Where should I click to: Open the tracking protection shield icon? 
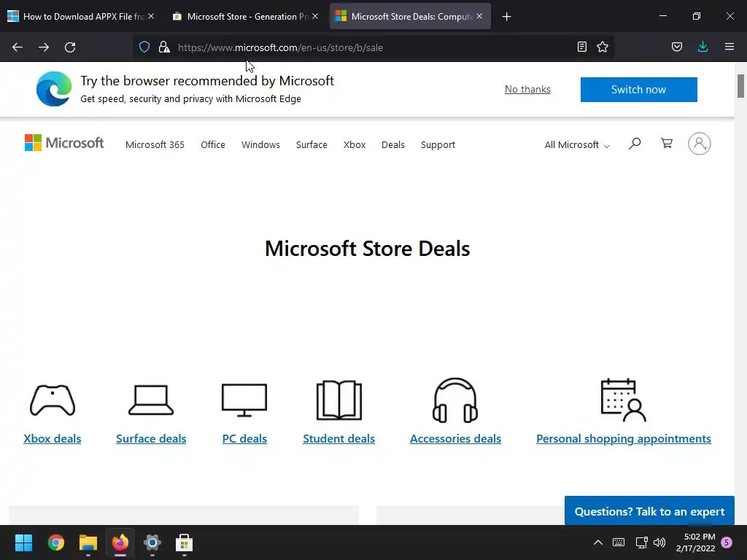tap(144, 47)
